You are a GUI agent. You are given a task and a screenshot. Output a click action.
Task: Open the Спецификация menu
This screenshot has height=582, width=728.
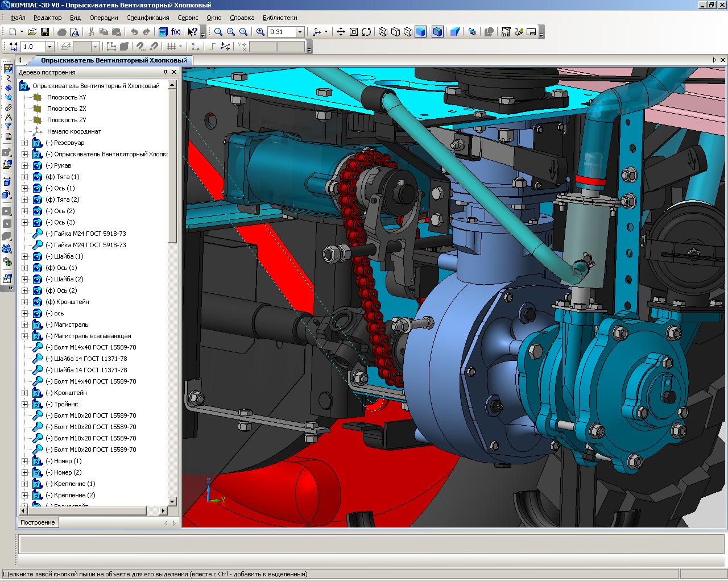pos(147,18)
